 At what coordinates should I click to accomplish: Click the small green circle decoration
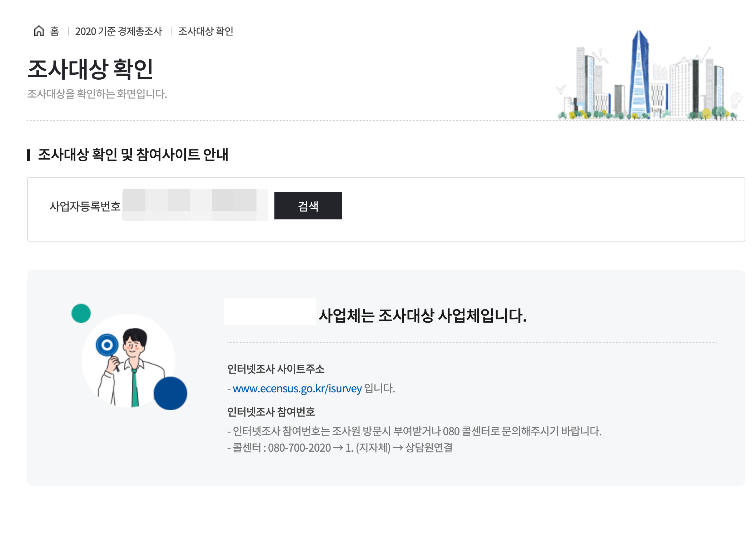coord(81,313)
